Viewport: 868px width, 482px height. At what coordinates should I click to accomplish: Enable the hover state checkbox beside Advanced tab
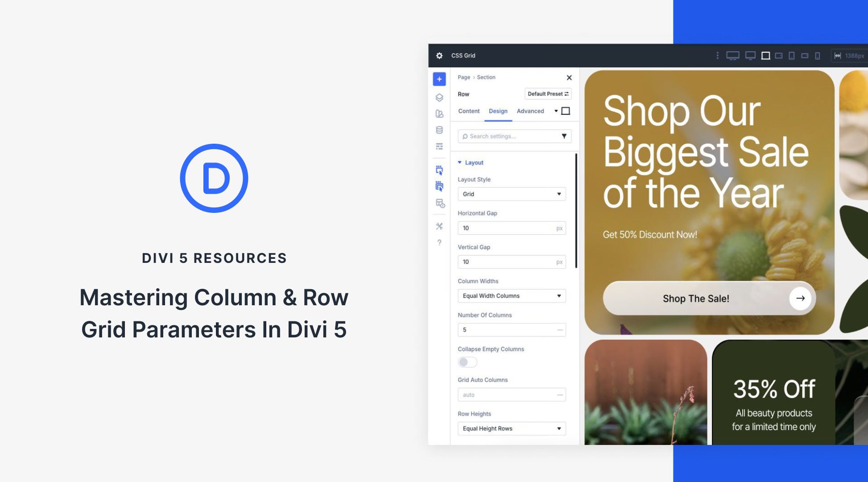[x=565, y=111]
